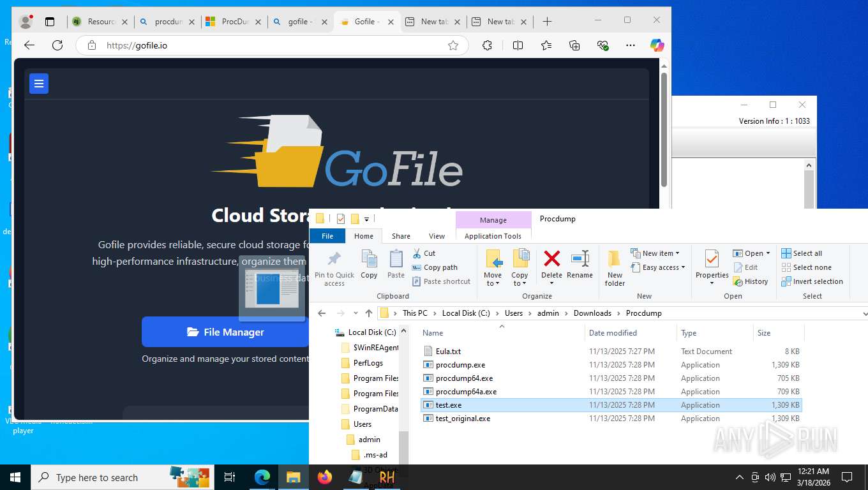Click Select none in ribbon

coord(806,267)
